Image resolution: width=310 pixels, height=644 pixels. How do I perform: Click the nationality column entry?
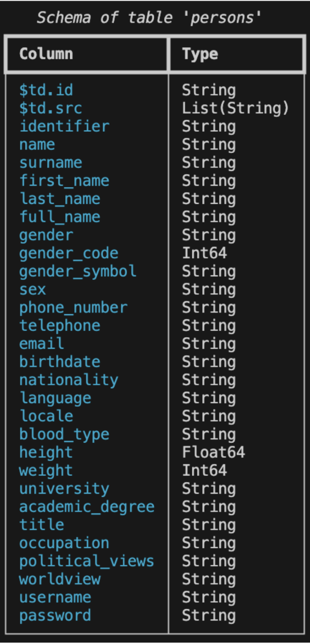pyautogui.click(x=68, y=380)
